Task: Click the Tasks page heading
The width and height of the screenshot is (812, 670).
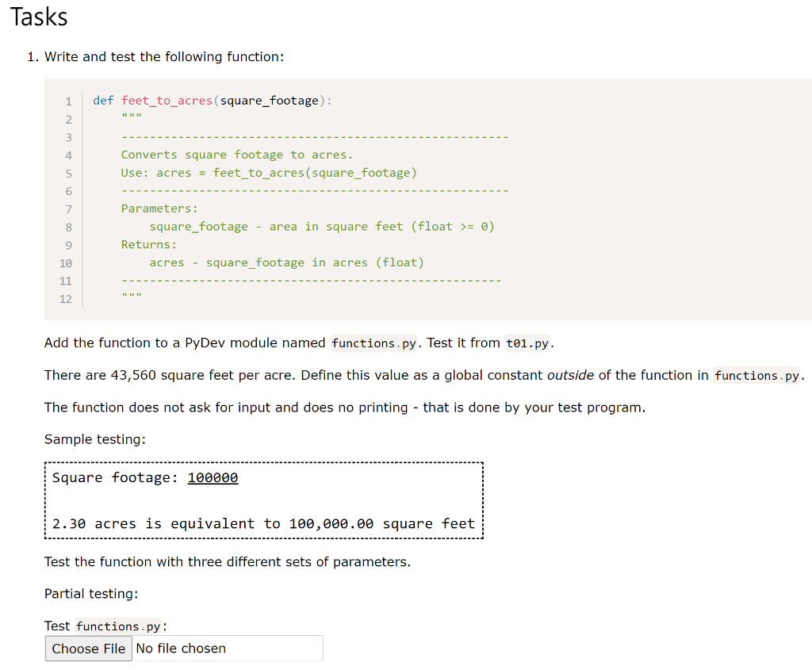Action: click(38, 17)
